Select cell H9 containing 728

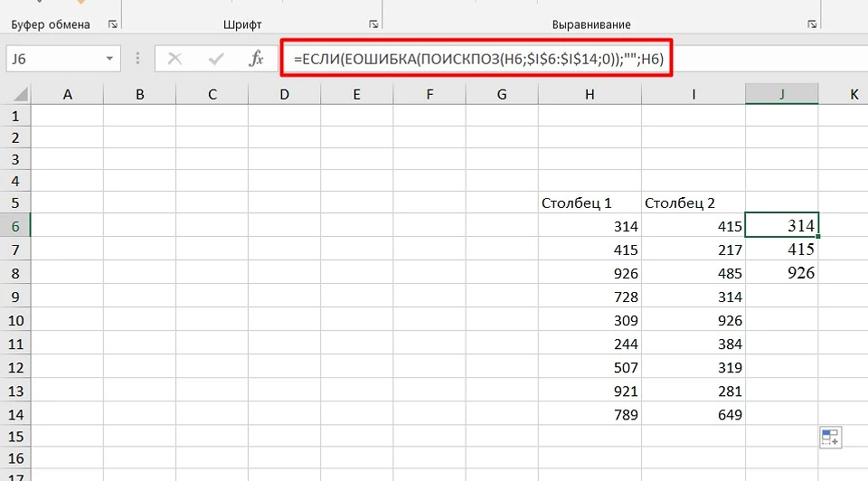(x=590, y=297)
